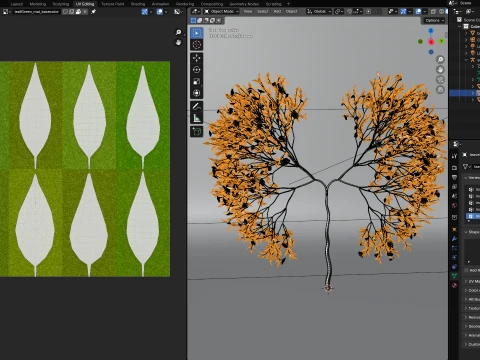Image resolution: width=480 pixels, height=360 pixels.
Task: Click the pan hand in the 3D viewport
Action: pyautogui.click(x=440, y=69)
